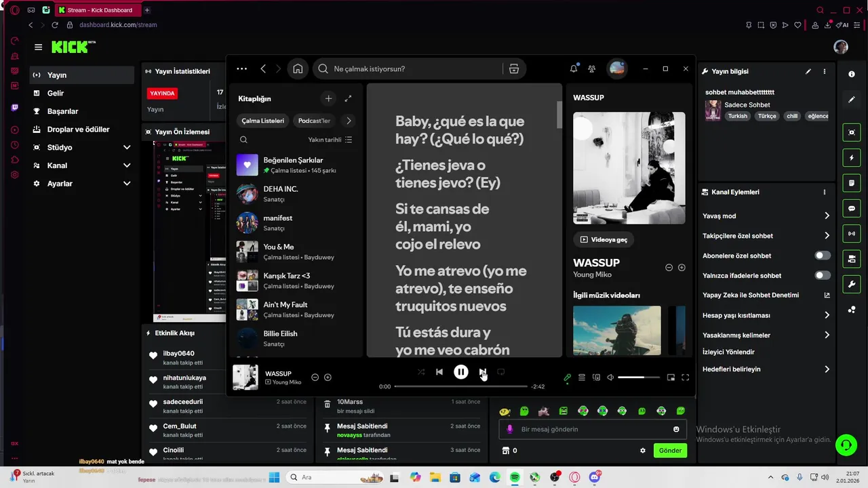Open the Spotify three-dot menu
Screen dimensions: 868x488
click(x=242, y=68)
